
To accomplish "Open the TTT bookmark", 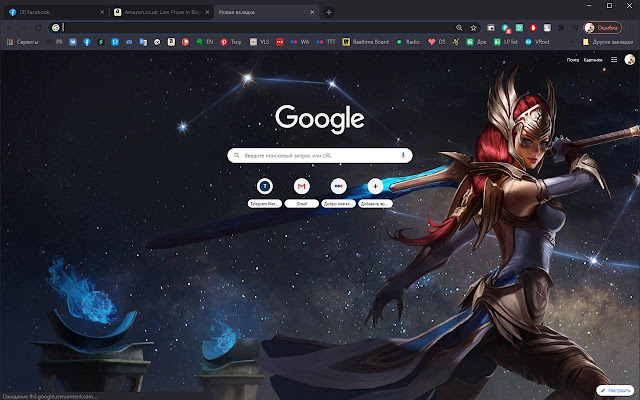I will [326, 42].
